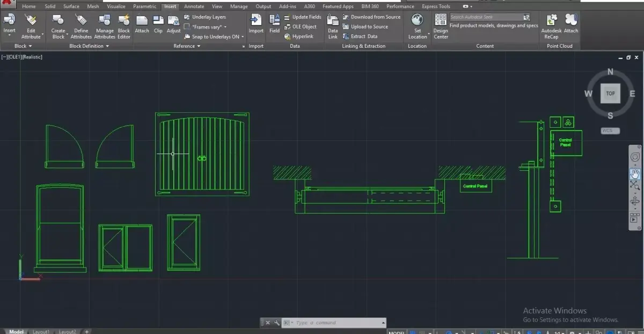The height and width of the screenshot is (334, 644).
Task: Switch to the Visualize tab
Action: click(116, 6)
